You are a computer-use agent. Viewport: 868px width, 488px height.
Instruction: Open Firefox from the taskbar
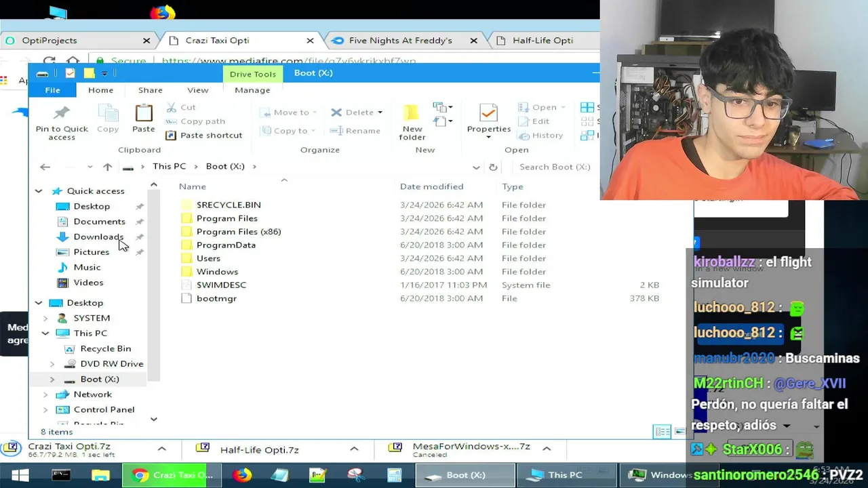pos(241,475)
